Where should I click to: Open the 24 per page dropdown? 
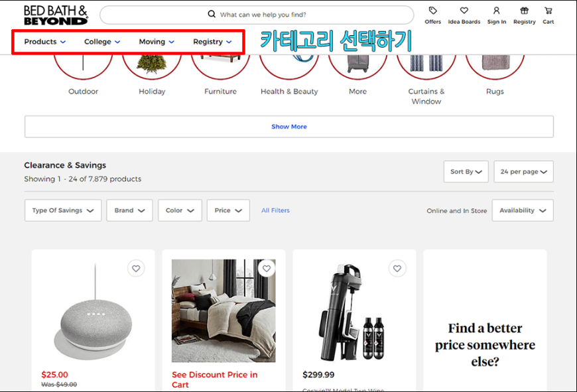click(x=524, y=172)
